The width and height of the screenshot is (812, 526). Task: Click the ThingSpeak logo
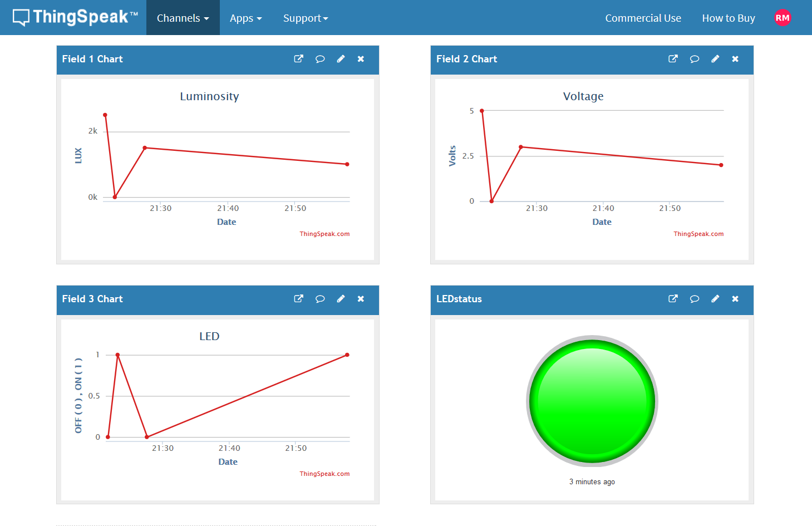(75, 17)
